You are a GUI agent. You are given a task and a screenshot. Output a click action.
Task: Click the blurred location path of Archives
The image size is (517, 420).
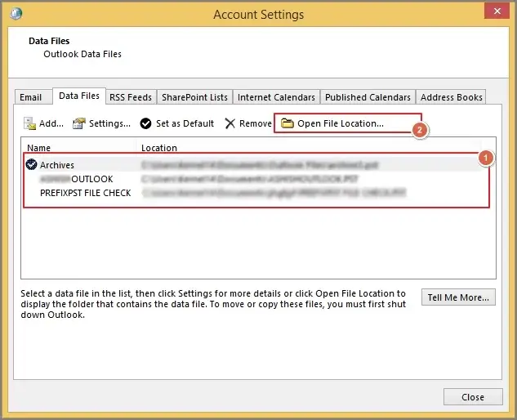tap(260, 164)
